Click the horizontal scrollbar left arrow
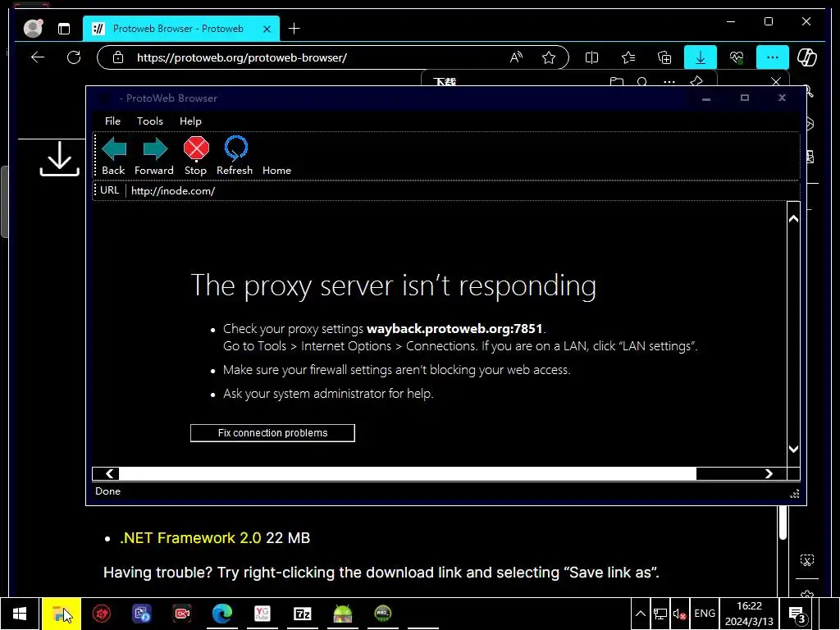Screen dimensions: 840x630 [109, 473]
